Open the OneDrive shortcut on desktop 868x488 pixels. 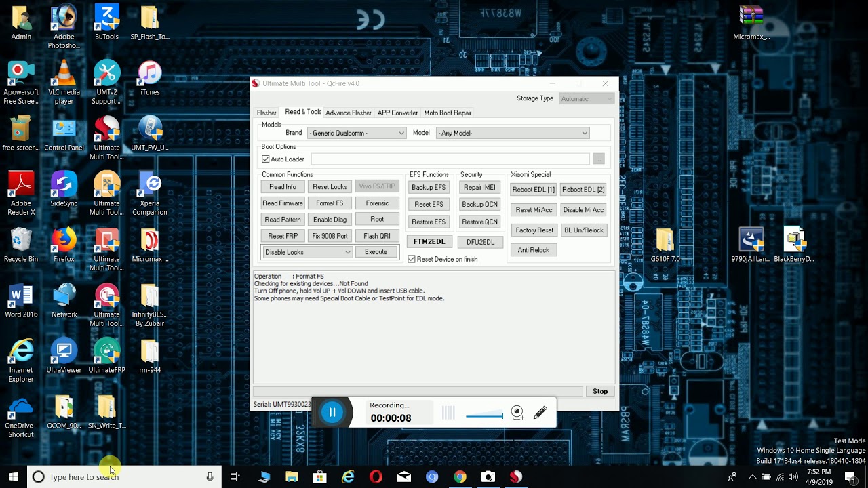coord(21,416)
